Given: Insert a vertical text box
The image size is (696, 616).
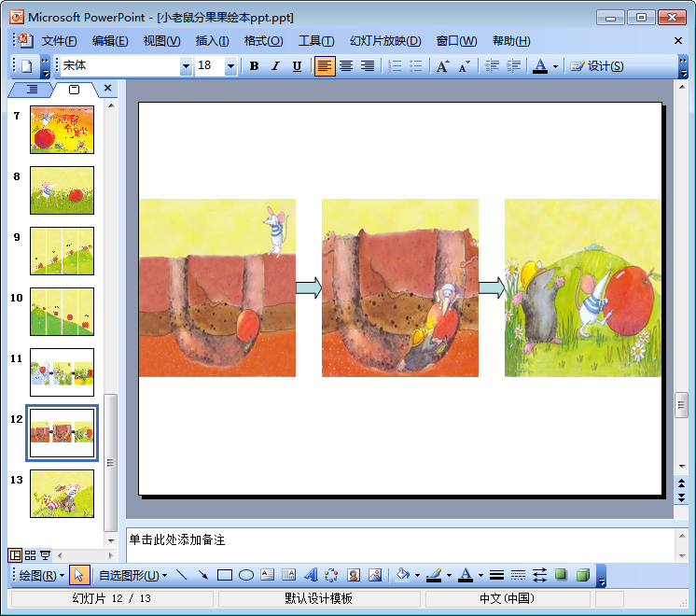Looking at the screenshot, I should 288,576.
